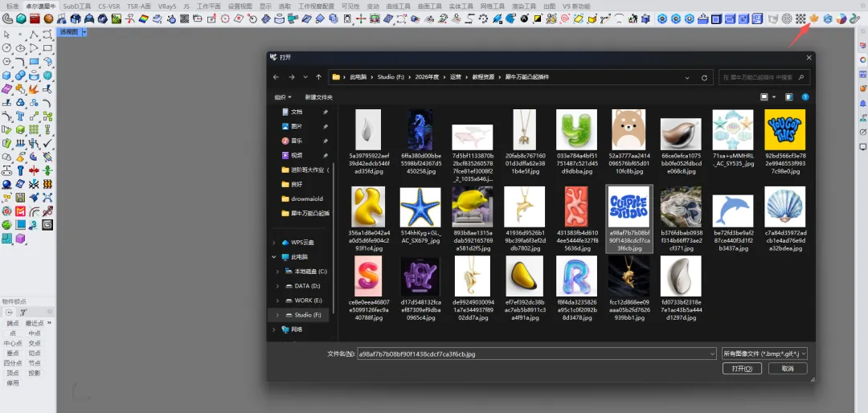The image size is (868, 413).
Task: Click the help icon in the dialog toolbar
Action: pyautogui.click(x=805, y=97)
